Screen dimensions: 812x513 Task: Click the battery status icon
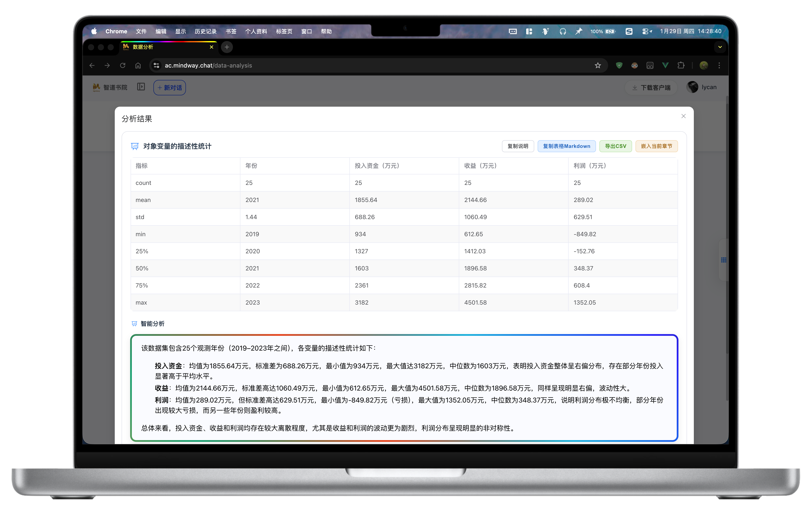tap(610, 31)
